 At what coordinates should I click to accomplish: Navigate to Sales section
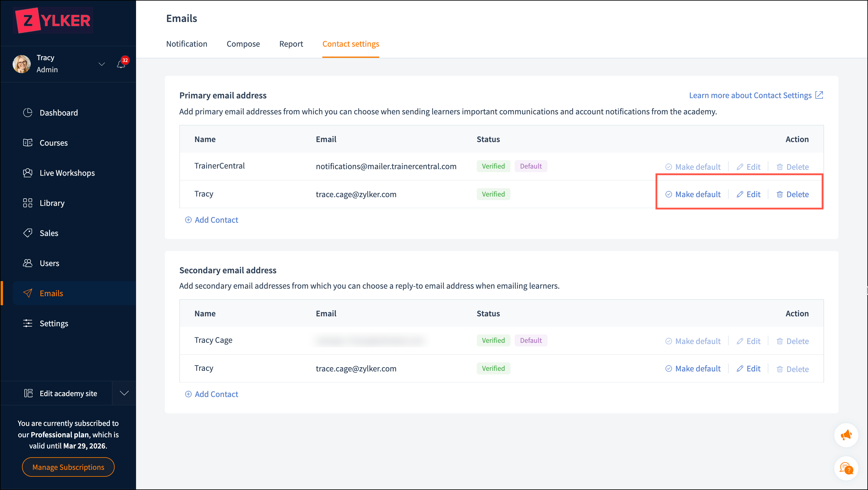[49, 233]
